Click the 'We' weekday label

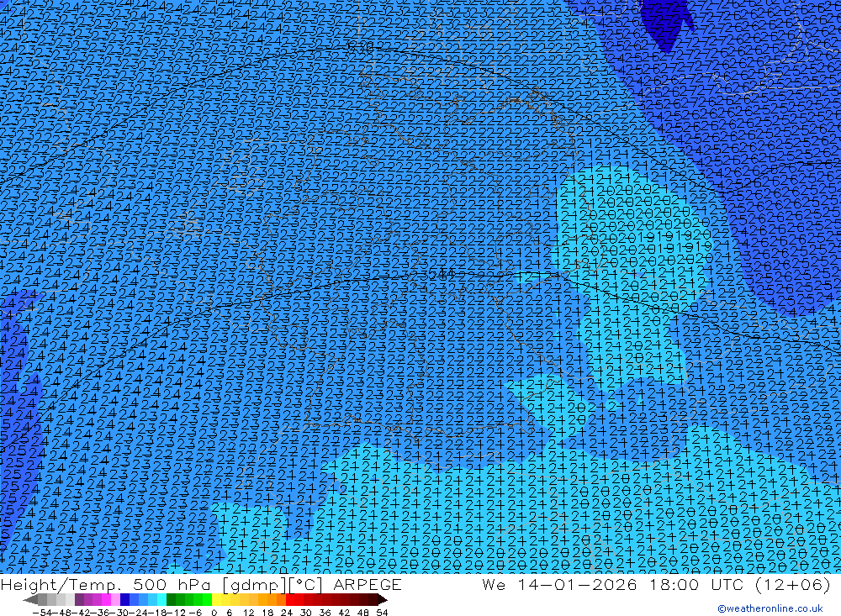(x=494, y=584)
